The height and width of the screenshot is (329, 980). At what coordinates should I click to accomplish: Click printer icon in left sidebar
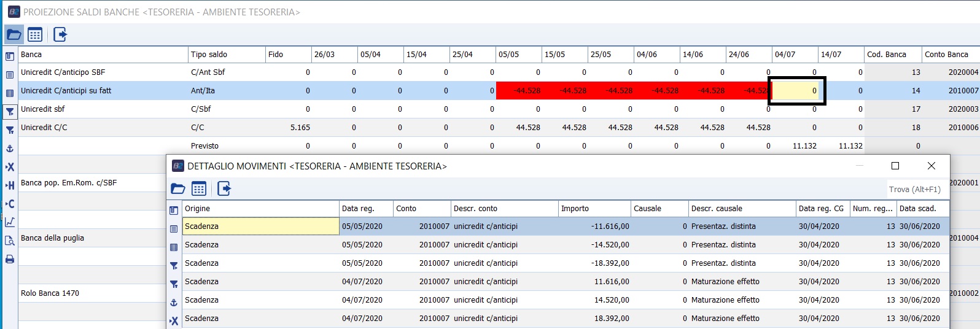coord(10,259)
